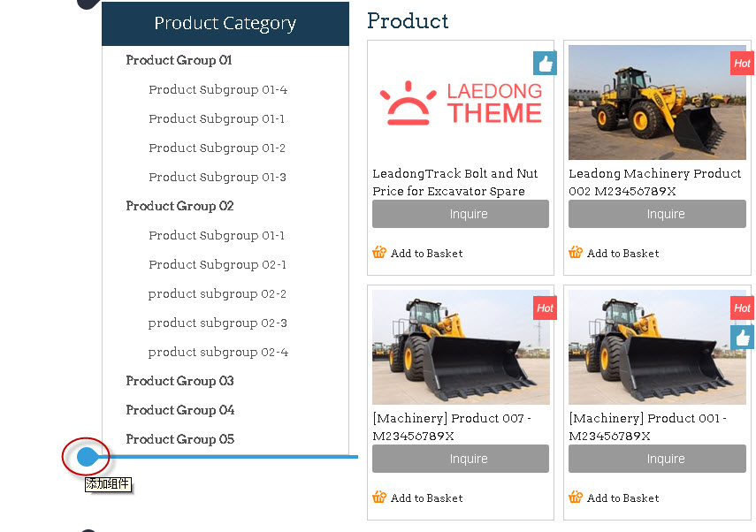
Task: Click the blue add-component circle handle
Action: pyautogui.click(x=86, y=457)
